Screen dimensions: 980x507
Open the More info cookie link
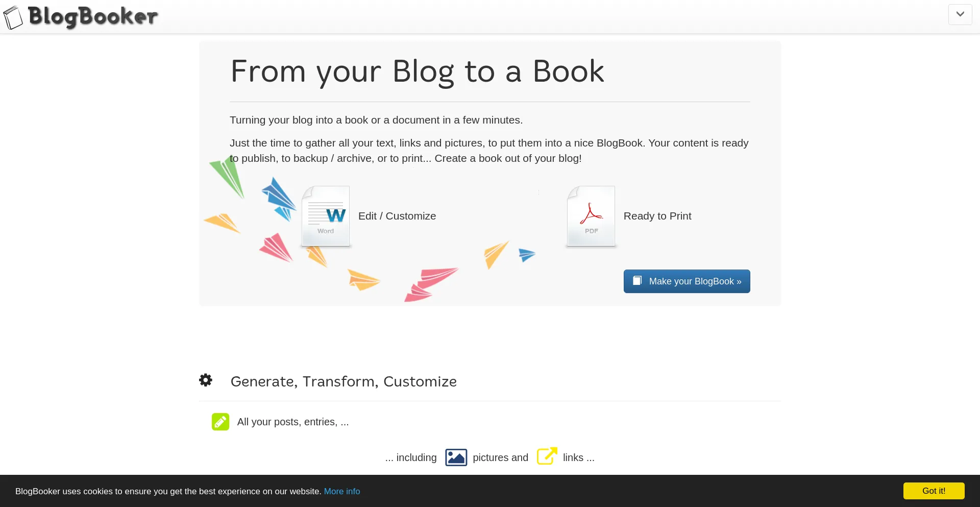point(341,491)
